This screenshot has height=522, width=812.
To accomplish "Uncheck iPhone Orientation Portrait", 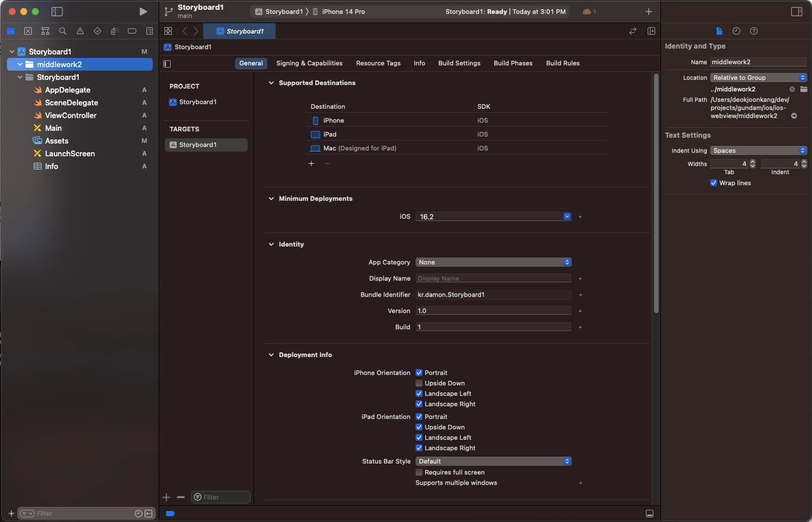I will (419, 373).
